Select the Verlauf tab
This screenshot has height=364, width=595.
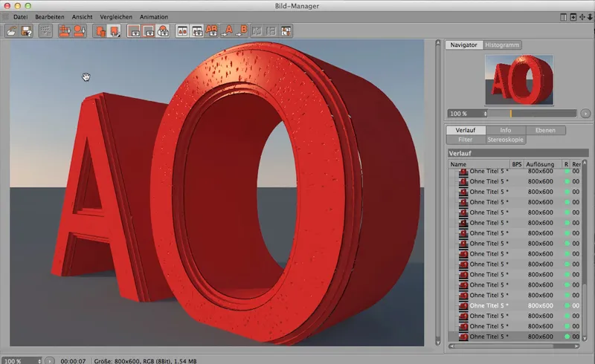[x=466, y=130]
